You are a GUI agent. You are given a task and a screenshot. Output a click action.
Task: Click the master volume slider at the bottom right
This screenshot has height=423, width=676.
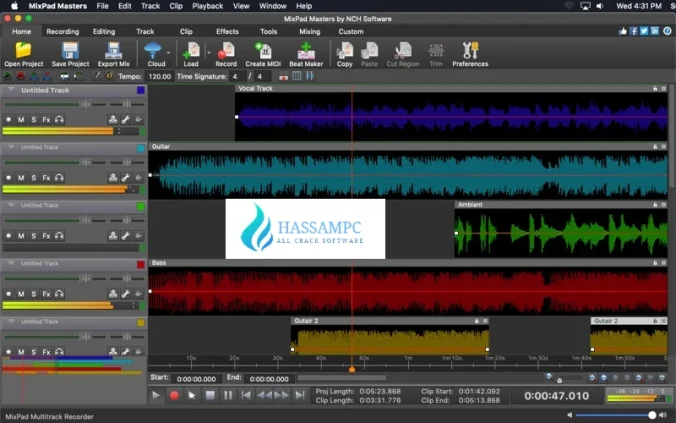[x=614, y=415]
